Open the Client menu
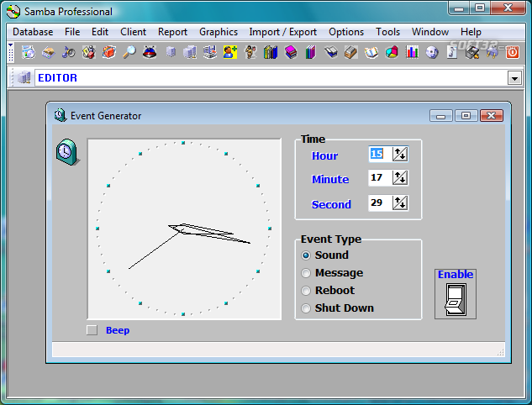 (133, 32)
